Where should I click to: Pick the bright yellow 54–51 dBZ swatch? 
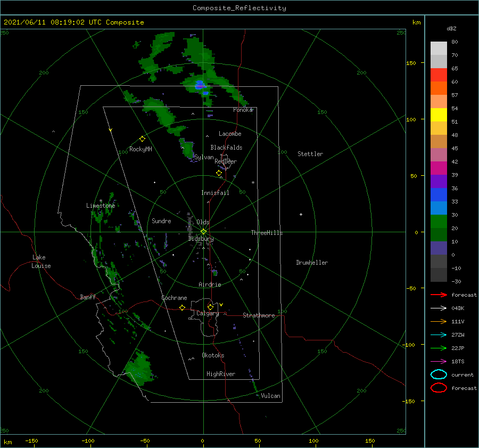(439, 115)
